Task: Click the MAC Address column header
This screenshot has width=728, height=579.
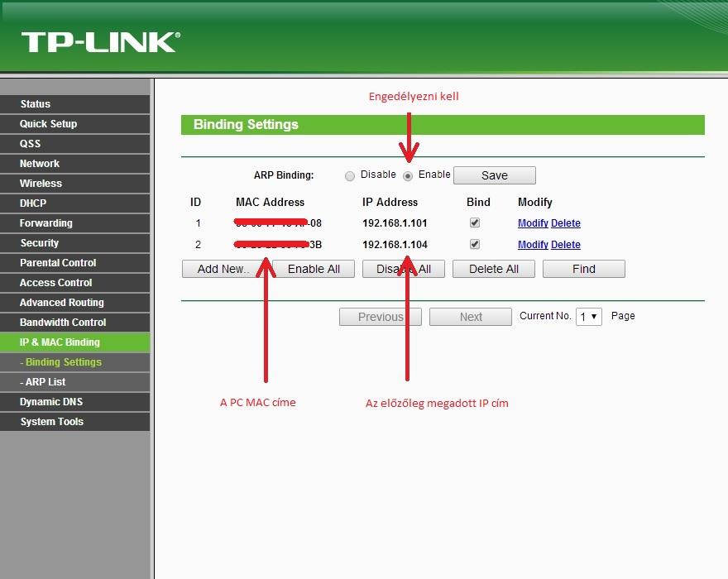Action: click(x=270, y=203)
